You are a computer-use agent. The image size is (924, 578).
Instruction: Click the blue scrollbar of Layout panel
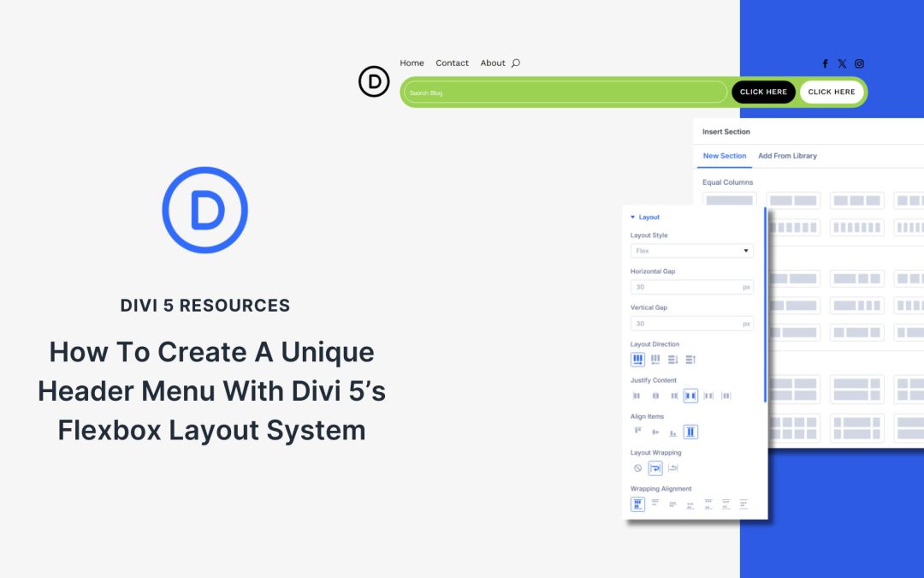766,304
